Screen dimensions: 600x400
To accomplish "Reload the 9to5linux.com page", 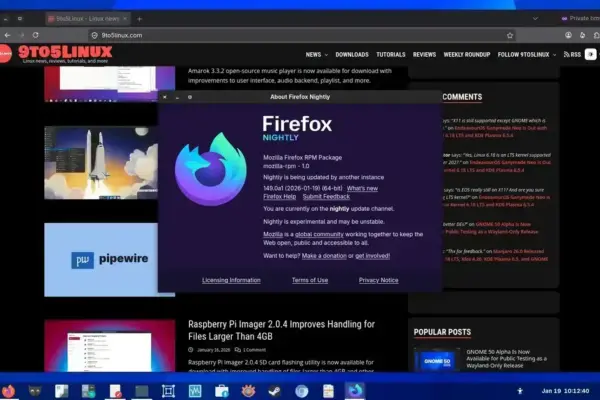I will point(36,35).
